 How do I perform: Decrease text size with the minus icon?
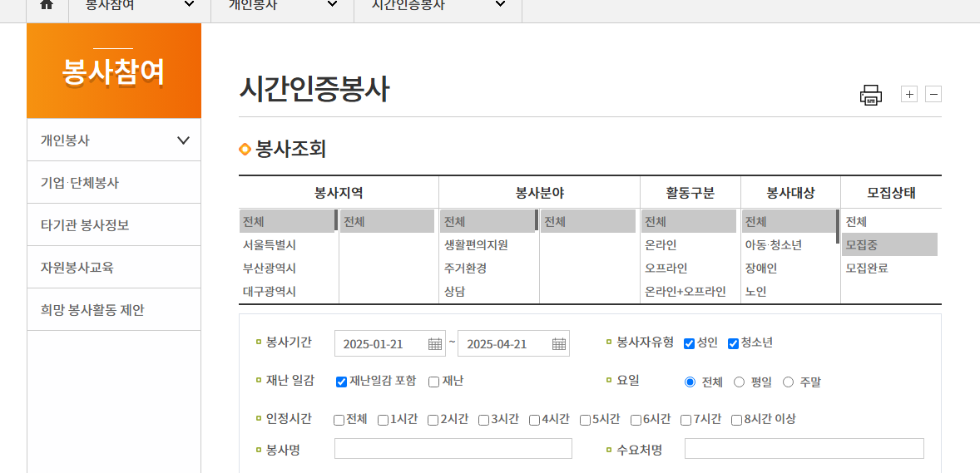point(933,94)
